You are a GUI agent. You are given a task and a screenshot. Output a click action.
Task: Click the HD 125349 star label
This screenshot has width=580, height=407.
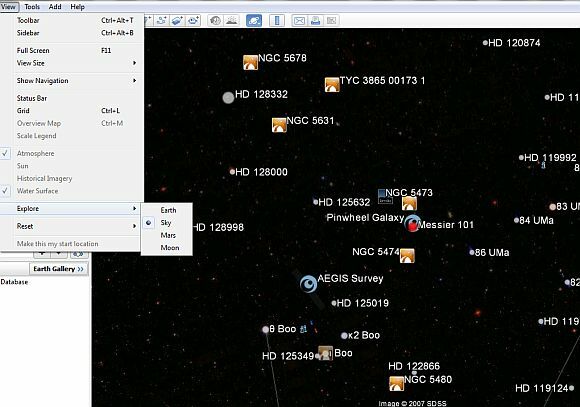click(x=288, y=356)
